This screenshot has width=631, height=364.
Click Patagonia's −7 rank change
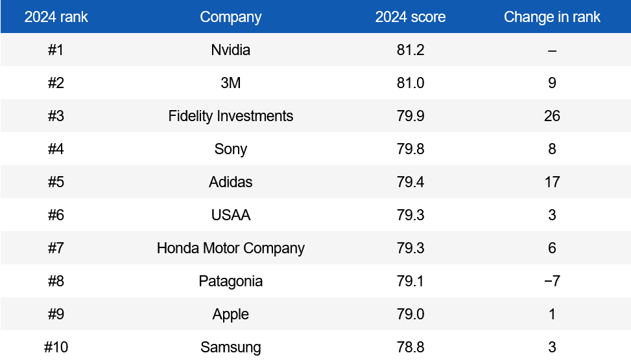(552, 281)
